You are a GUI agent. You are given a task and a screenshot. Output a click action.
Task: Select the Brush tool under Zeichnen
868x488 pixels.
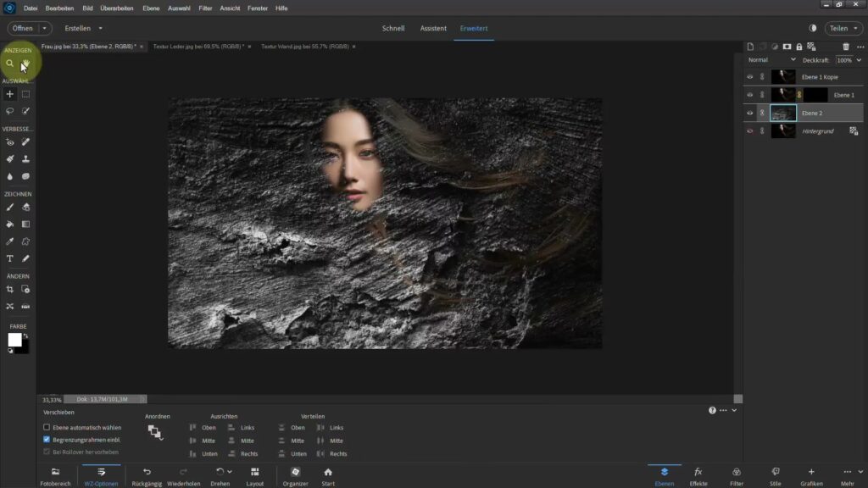point(10,208)
